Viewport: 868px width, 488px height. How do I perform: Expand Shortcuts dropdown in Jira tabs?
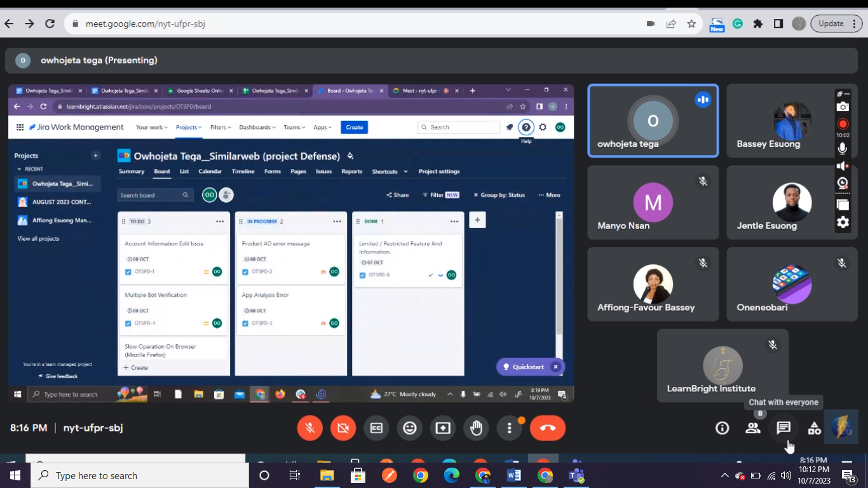click(389, 172)
